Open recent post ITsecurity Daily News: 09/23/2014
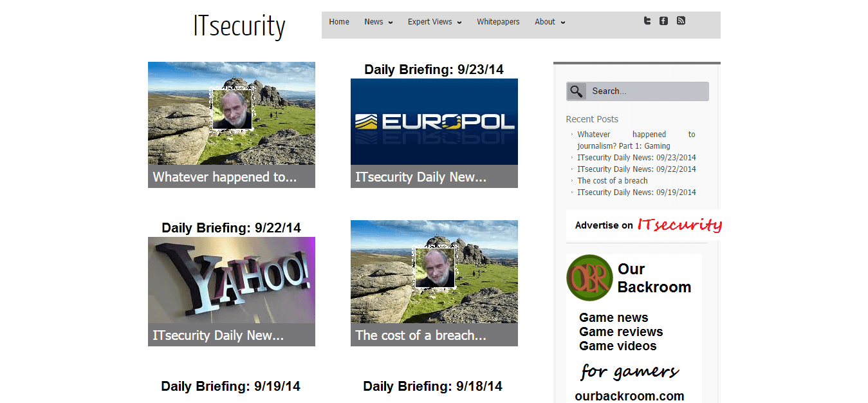 (x=636, y=158)
